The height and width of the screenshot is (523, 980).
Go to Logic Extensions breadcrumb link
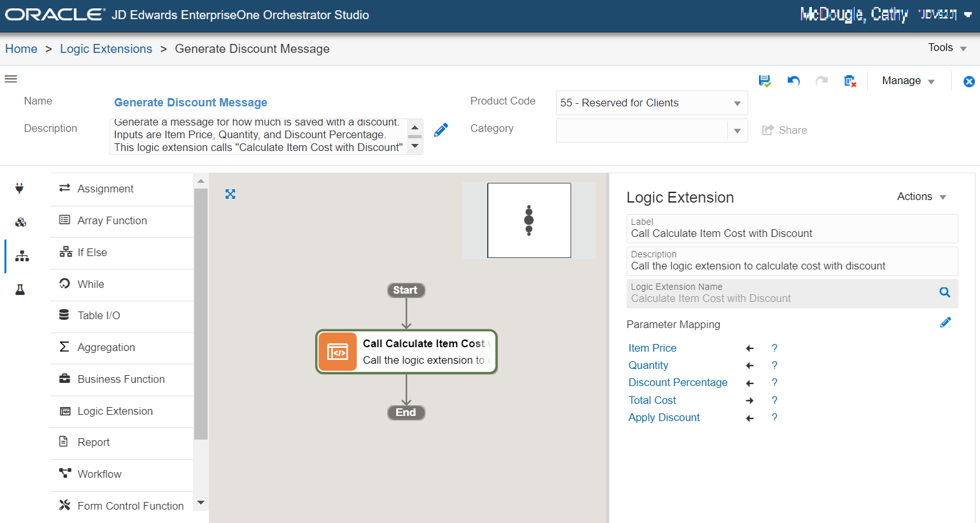pyautogui.click(x=106, y=49)
